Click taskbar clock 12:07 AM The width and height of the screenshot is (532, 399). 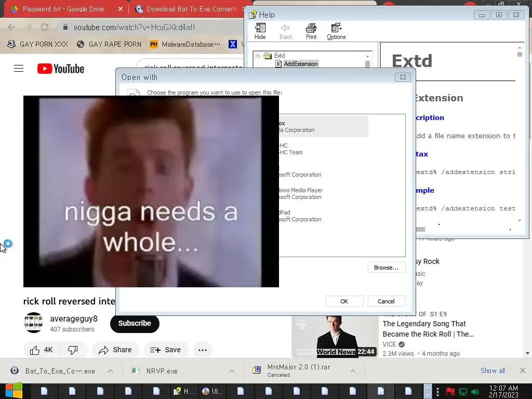coord(503,391)
